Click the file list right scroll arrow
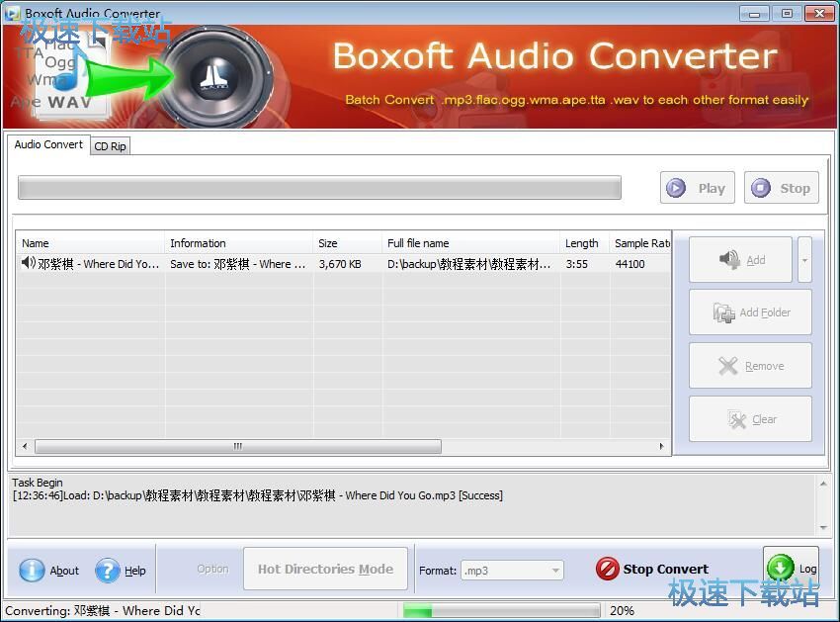 pyautogui.click(x=661, y=446)
